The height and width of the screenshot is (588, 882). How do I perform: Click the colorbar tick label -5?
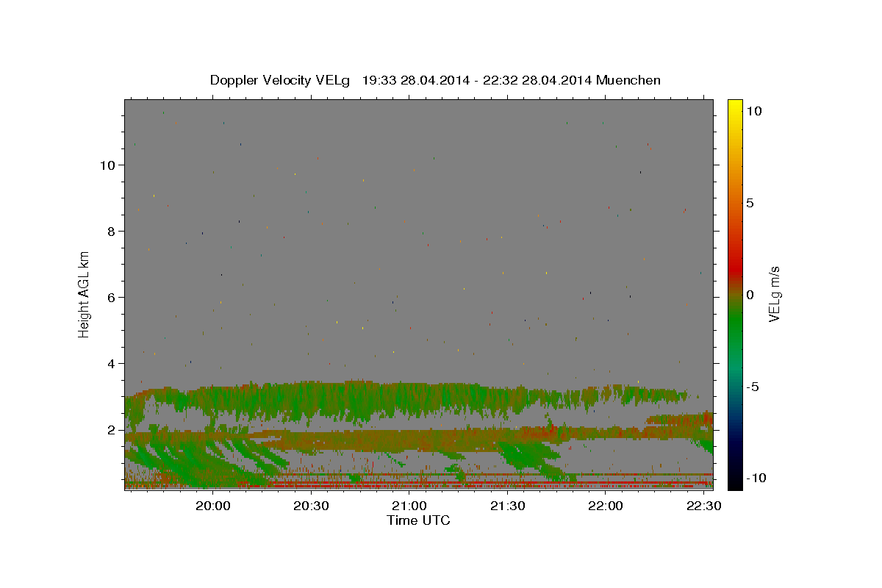[752, 387]
